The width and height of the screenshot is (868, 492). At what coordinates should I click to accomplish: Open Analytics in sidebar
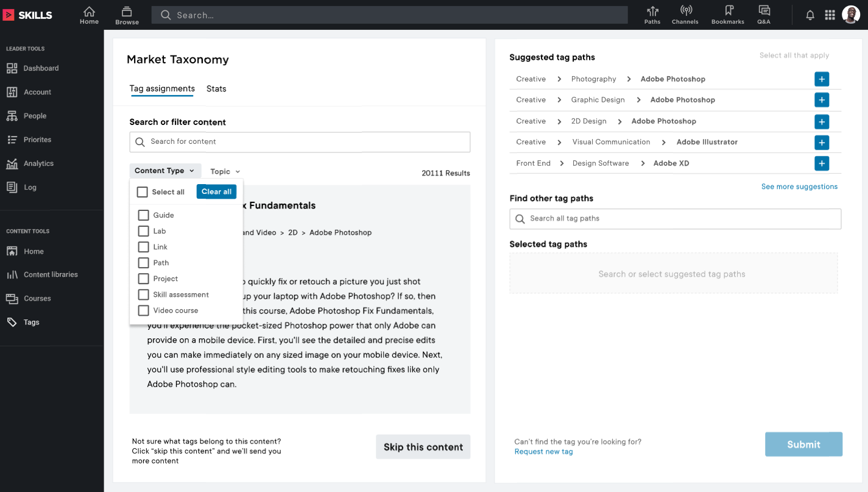coord(30,163)
